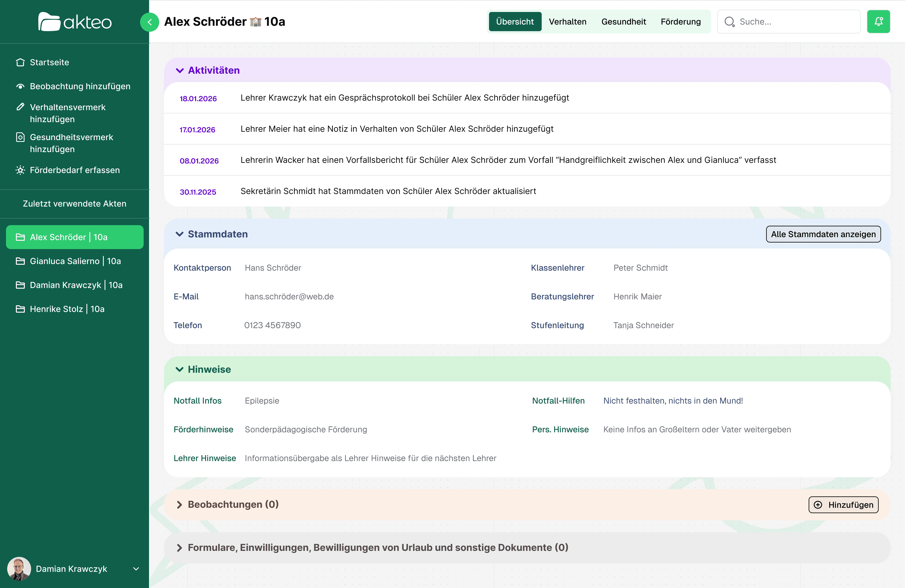Click the Gesundheitsvermerk document icon

click(x=20, y=137)
